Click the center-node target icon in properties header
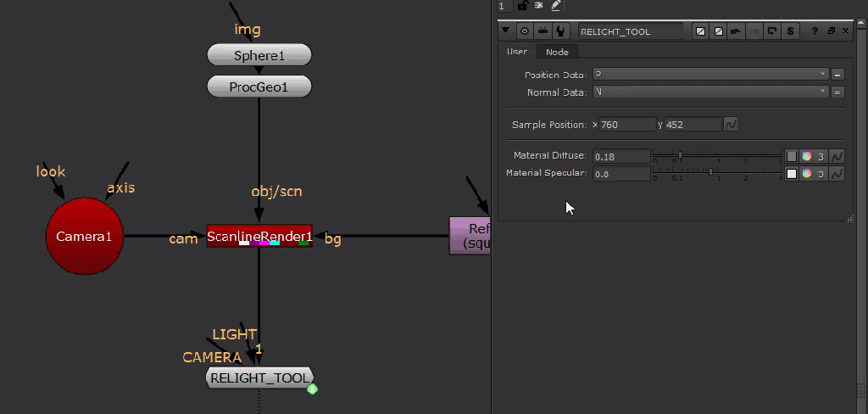Screen dimensions: 868x414 click(x=525, y=31)
